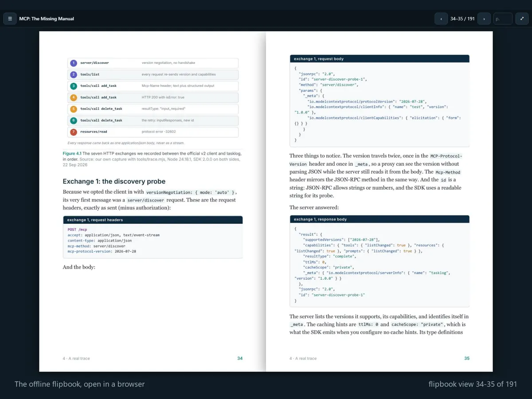Click page number 35 in the footer
Image resolution: width=532 pixels, height=399 pixels.
(467, 358)
